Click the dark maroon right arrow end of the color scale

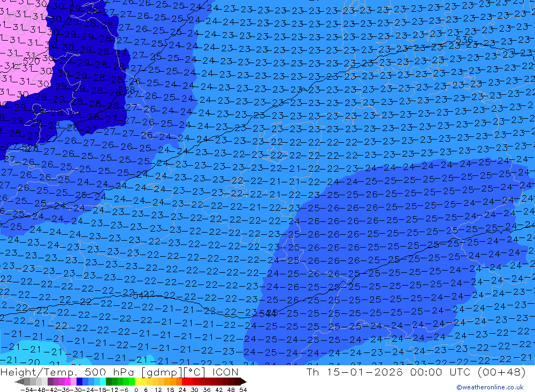(243, 381)
